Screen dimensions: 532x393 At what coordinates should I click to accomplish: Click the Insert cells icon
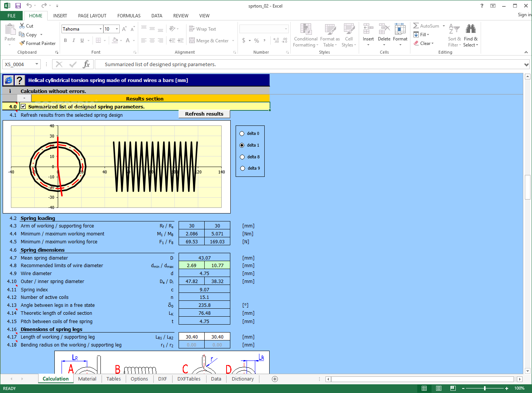point(368,29)
